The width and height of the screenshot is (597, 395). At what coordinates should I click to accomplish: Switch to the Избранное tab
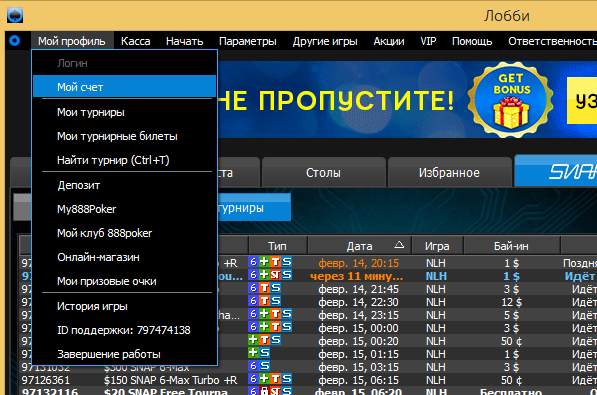click(449, 173)
